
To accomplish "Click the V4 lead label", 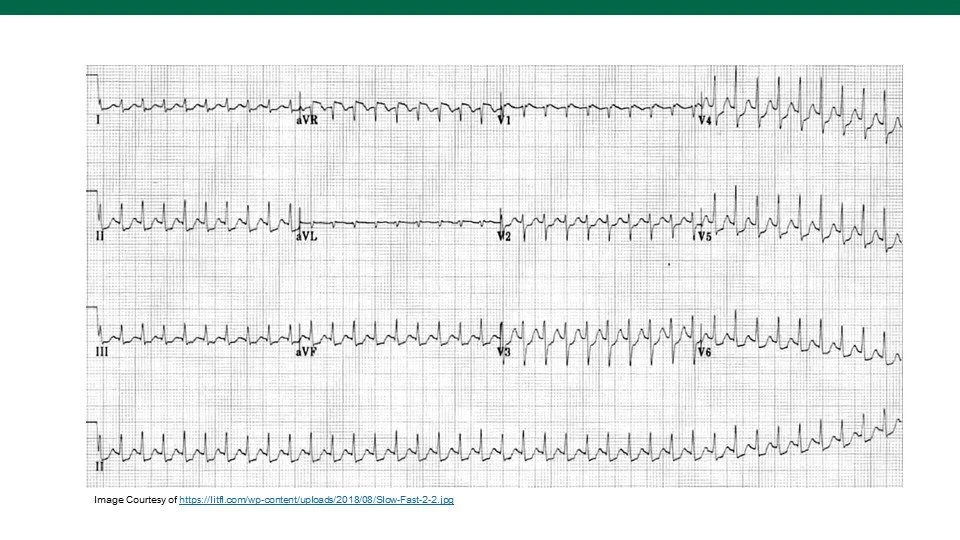I will [x=705, y=121].
